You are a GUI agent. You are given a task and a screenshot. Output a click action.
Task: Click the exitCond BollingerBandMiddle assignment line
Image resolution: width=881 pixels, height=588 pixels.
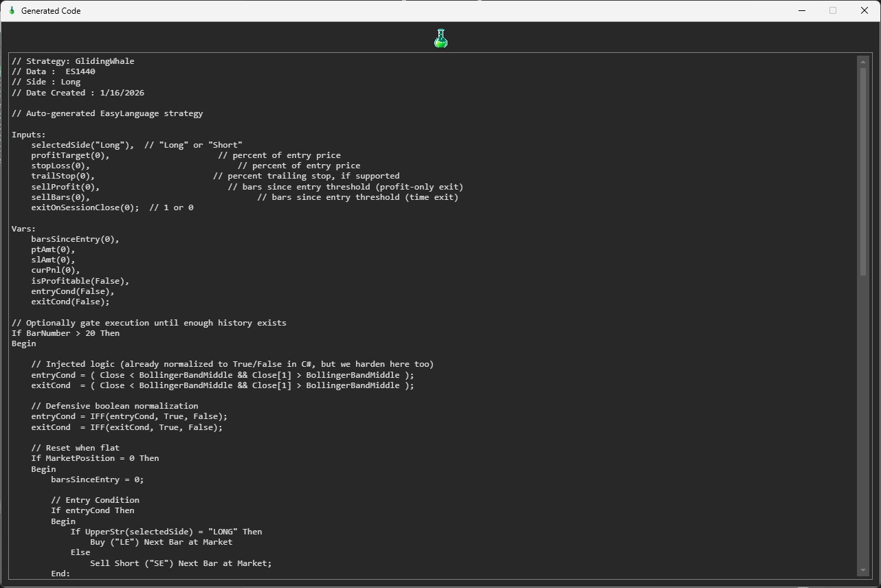click(223, 385)
